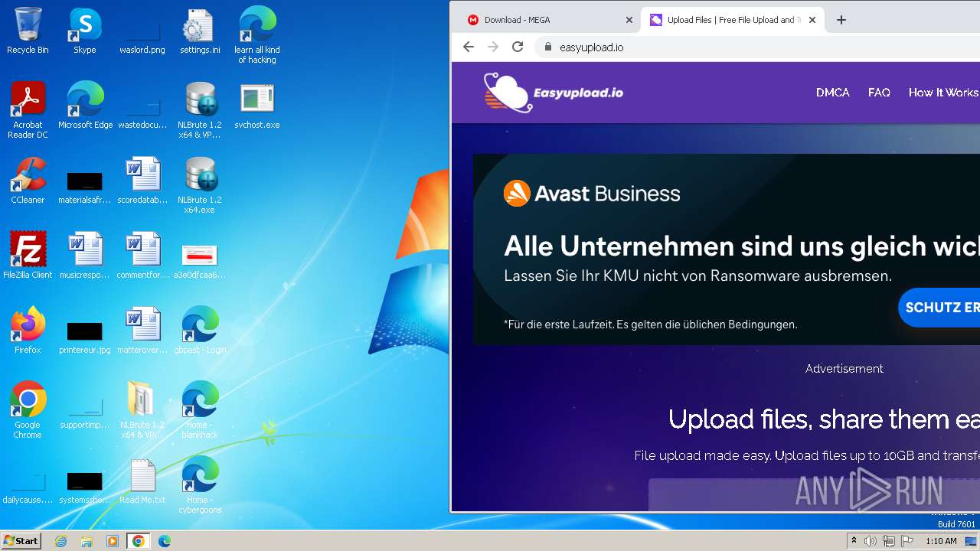
Task: Open Windows Media Player from the taskbar
Action: coord(113,541)
